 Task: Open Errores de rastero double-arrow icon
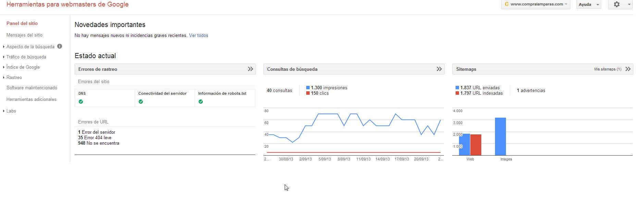pos(250,69)
